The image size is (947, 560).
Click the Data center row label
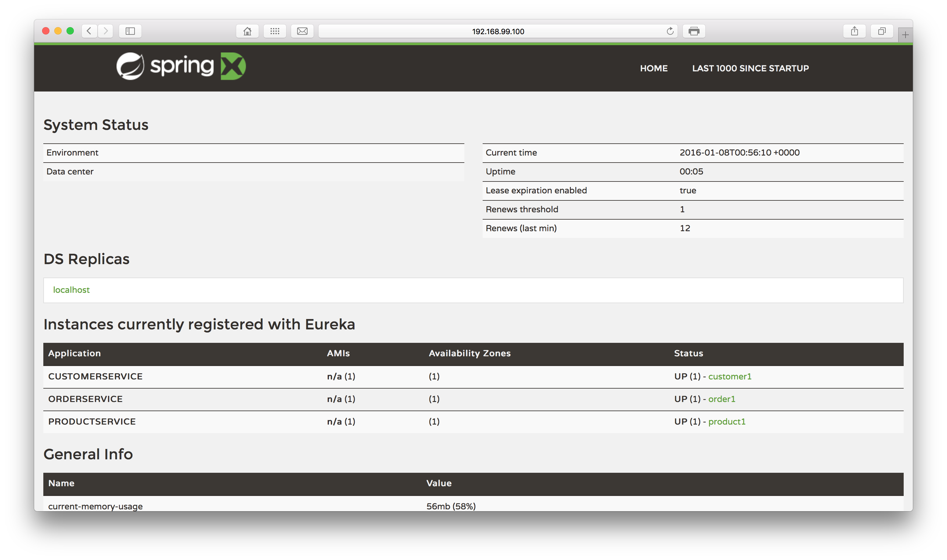coord(70,171)
